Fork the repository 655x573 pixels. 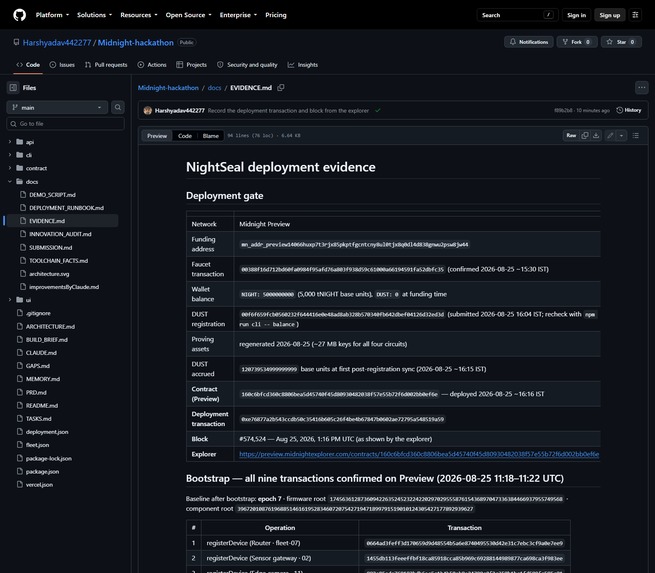pos(576,42)
